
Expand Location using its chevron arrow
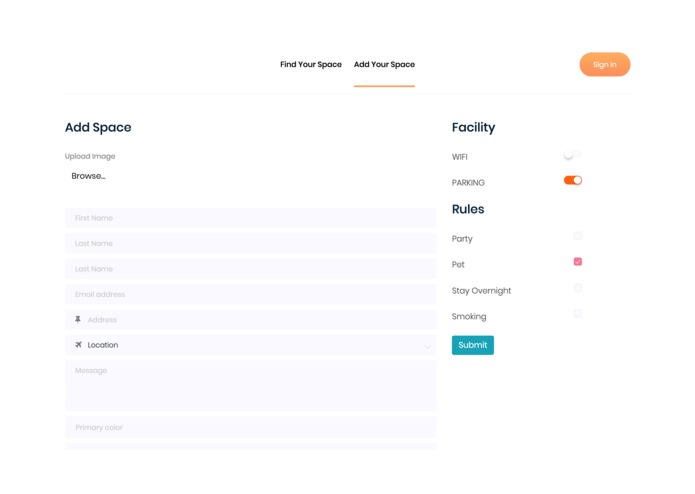[x=427, y=346]
